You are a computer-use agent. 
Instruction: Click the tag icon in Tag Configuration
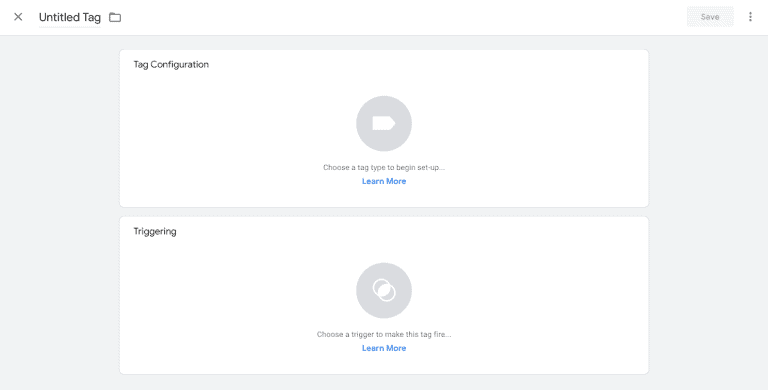(384, 123)
